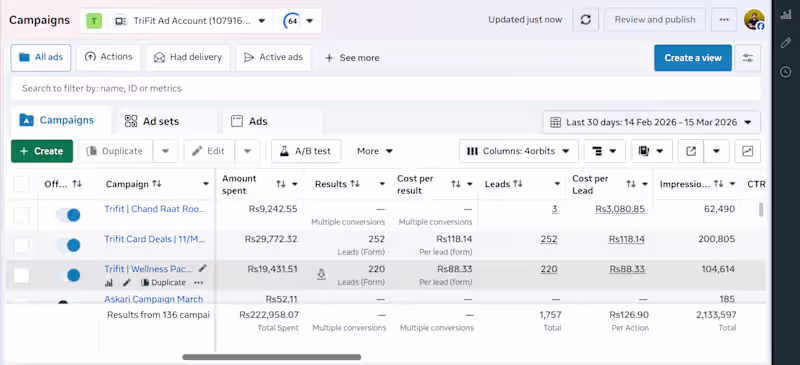Image resolution: width=800 pixels, height=365 pixels.
Task: Click the A/B test button
Action: pos(306,151)
